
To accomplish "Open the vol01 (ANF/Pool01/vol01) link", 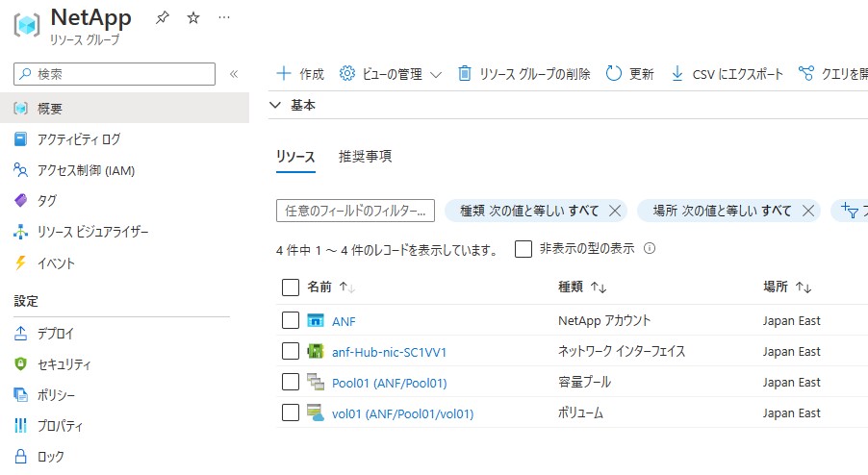I will point(402,413).
